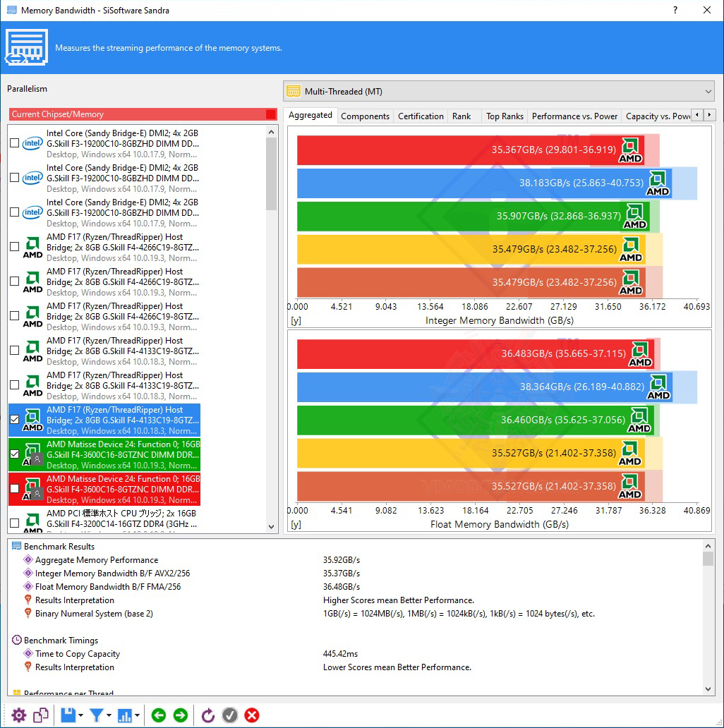Tick the red AMD Matisse row checkbox

point(14,488)
